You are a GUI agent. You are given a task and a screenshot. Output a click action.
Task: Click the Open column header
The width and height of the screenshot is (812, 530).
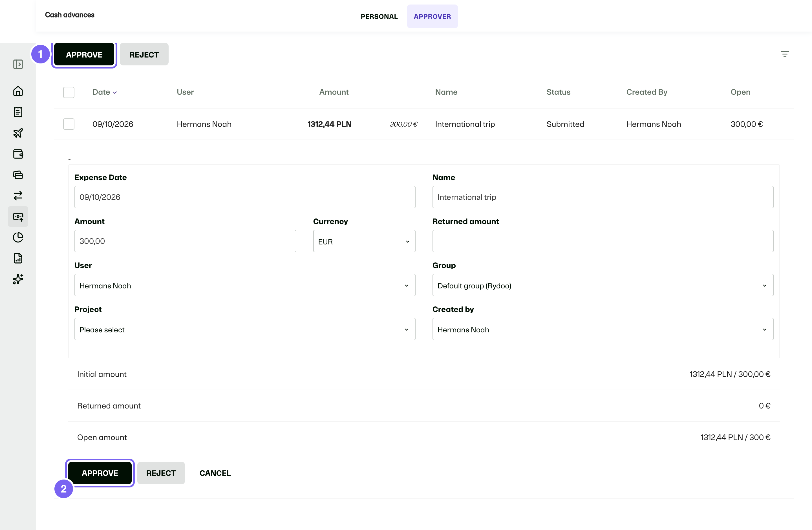(740, 92)
